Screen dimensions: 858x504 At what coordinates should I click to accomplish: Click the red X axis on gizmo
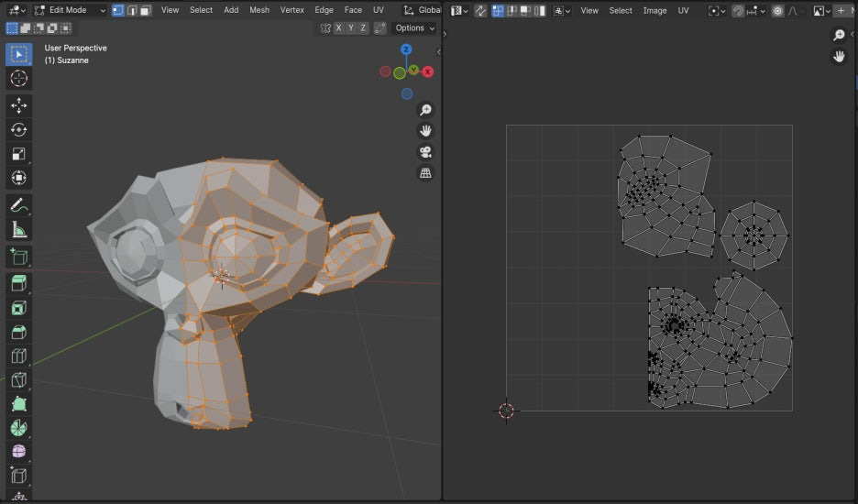[x=428, y=71]
